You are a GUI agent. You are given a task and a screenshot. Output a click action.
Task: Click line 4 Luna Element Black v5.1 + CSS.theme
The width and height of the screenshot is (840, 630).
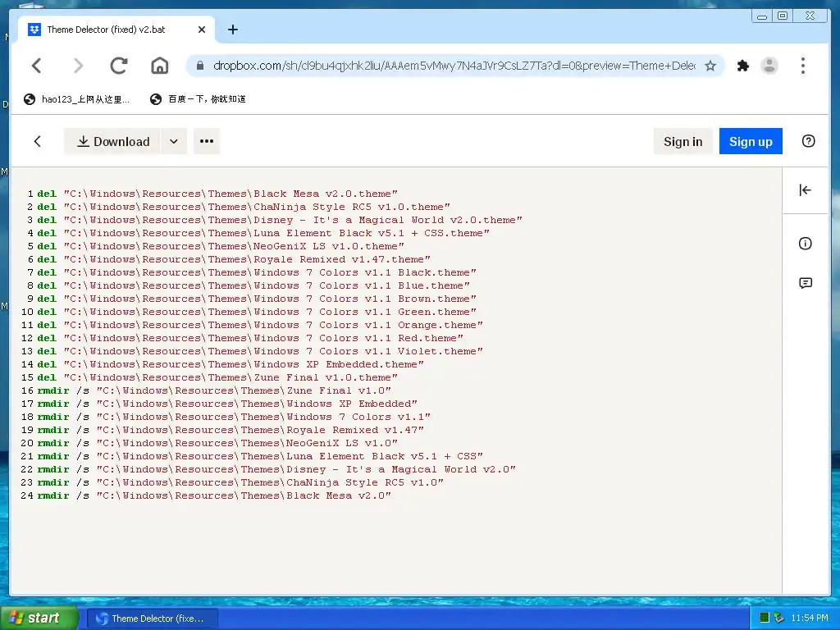click(263, 233)
